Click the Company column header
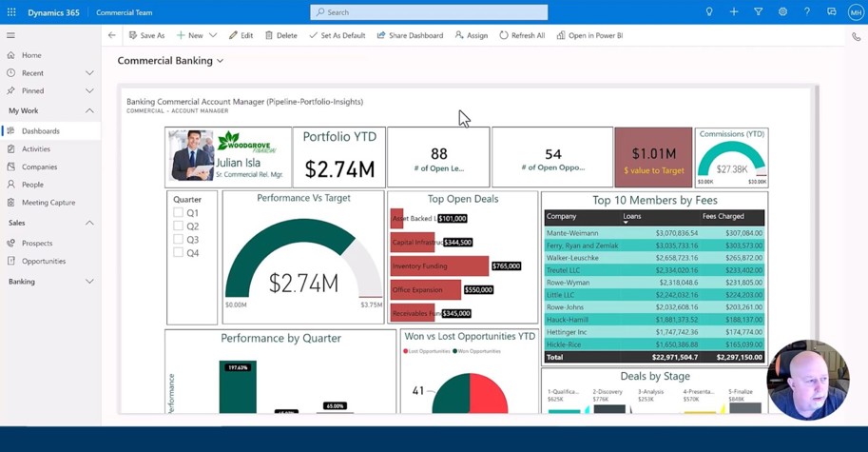 [561, 216]
